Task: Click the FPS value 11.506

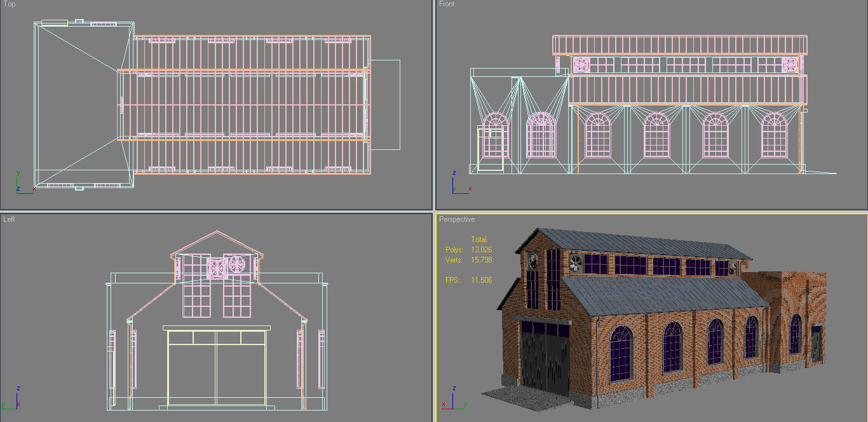Action: 481,280
